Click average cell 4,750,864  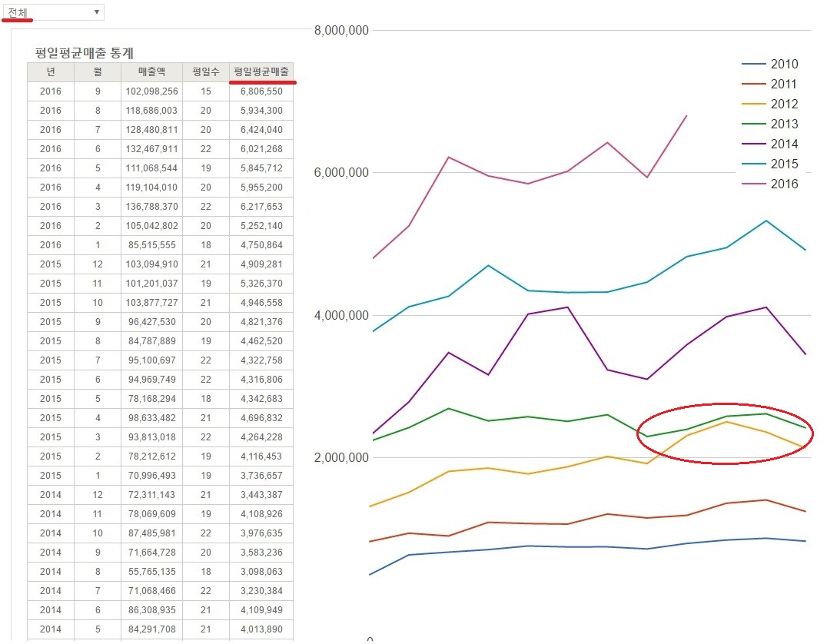pyautogui.click(x=261, y=244)
